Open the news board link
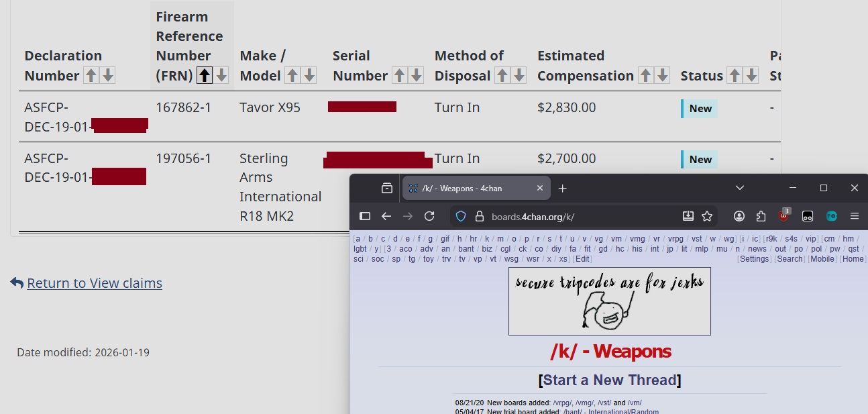This screenshot has height=414, width=868. click(757, 249)
